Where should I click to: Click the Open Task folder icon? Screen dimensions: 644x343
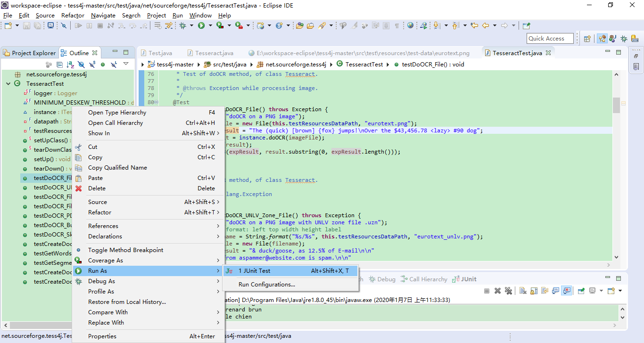point(310,25)
